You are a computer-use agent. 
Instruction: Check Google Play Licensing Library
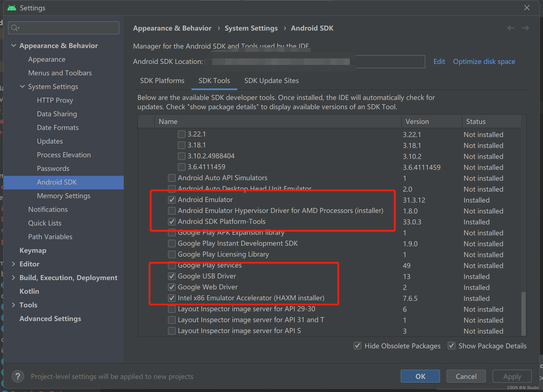(x=172, y=254)
